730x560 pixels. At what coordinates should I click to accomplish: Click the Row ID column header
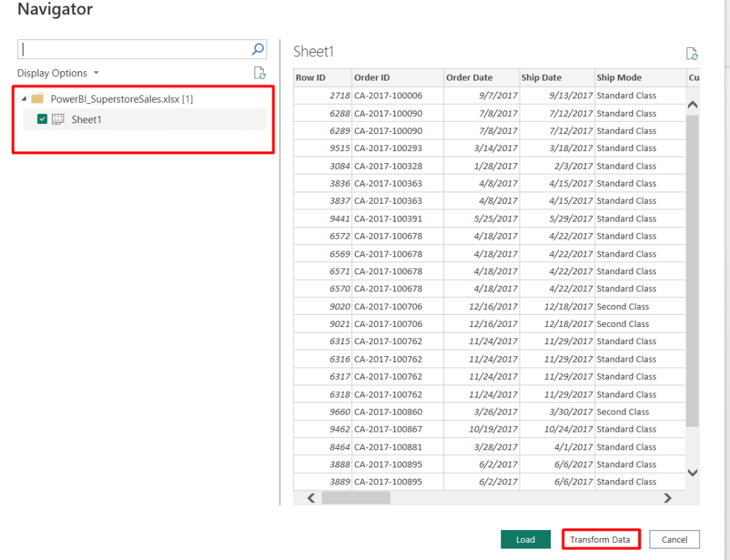click(x=322, y=78)
